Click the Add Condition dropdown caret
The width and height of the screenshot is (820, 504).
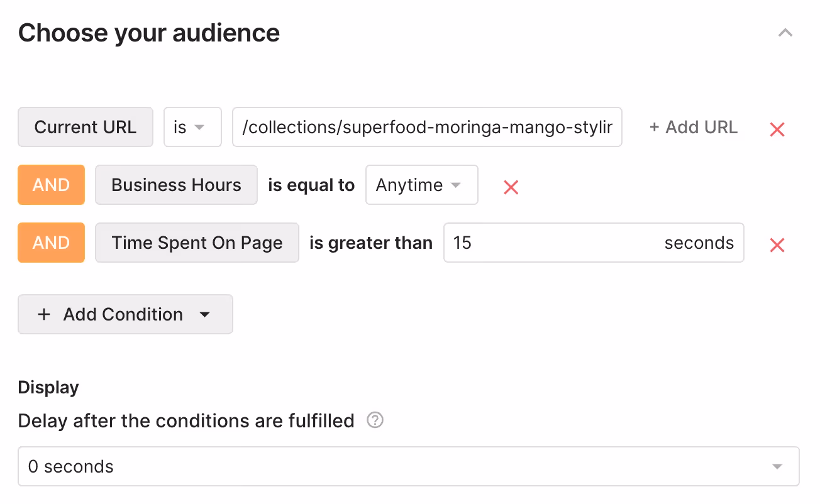coord(204,315)
